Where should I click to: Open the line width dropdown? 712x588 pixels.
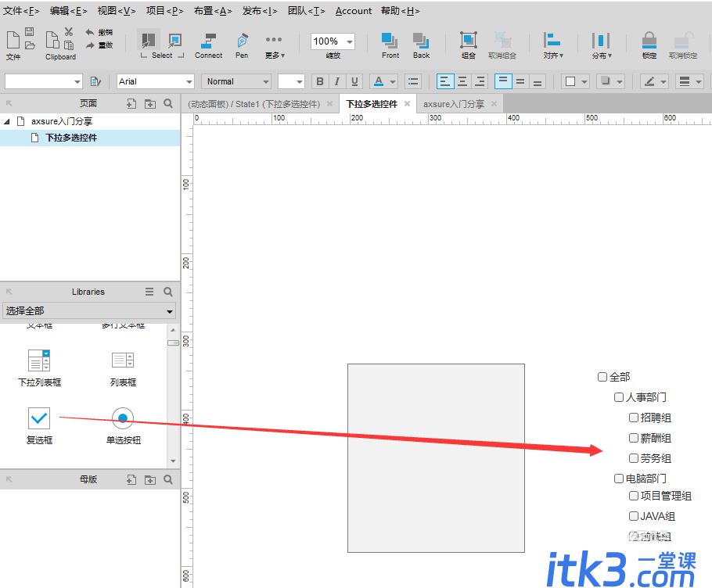pyautogui.click(x=689, y=81)
